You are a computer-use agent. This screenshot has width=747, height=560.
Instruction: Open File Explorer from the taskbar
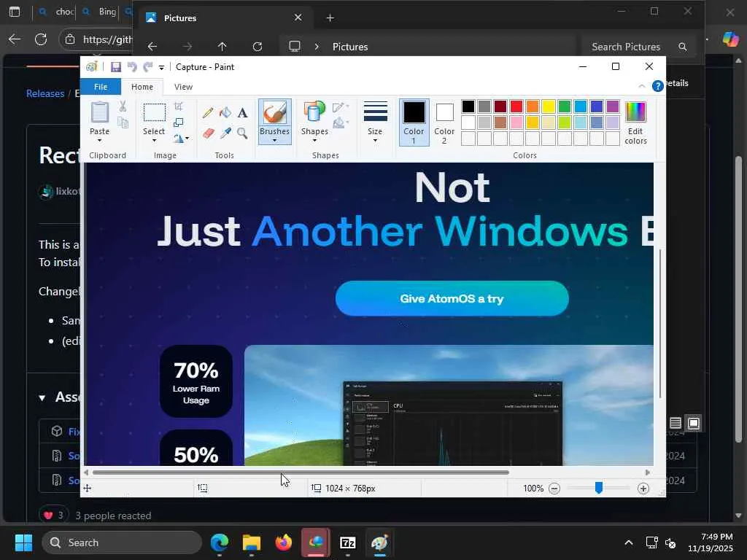pos(252,542)
